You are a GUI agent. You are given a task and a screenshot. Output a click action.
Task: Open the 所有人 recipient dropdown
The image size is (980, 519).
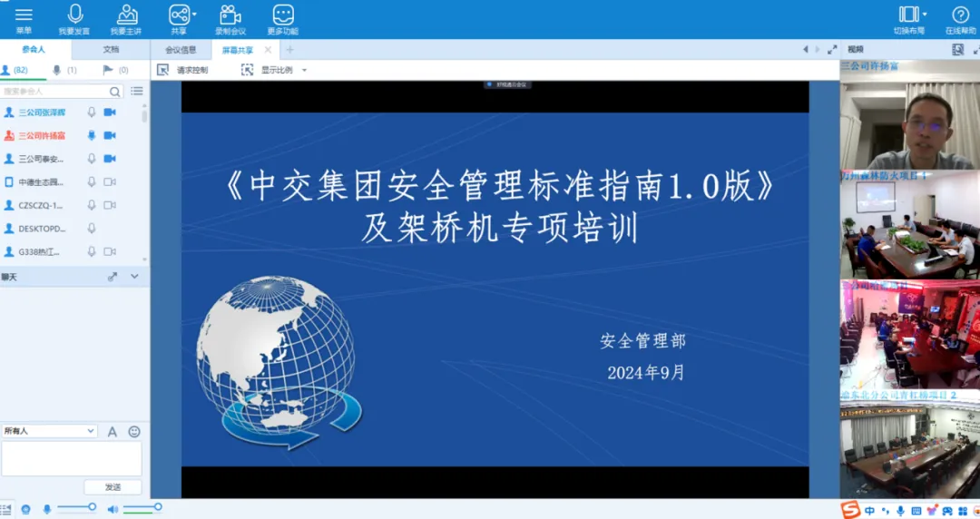pyautogui.click(x=49, y=431)
